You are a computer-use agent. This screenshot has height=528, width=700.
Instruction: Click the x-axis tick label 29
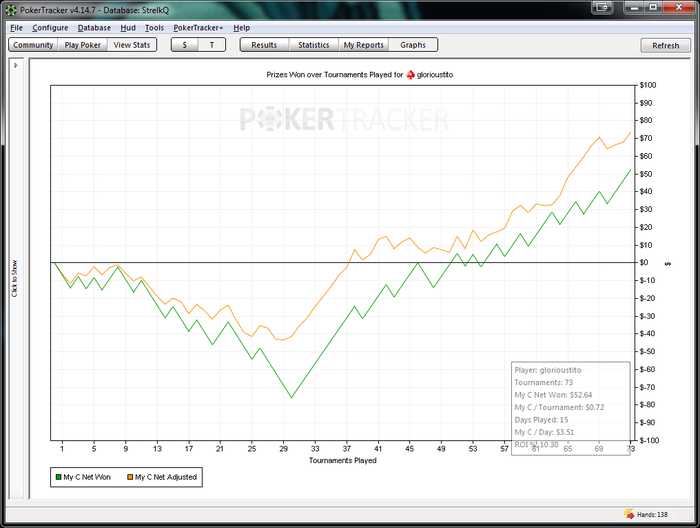pyautogui.click(x=283, y=449)
